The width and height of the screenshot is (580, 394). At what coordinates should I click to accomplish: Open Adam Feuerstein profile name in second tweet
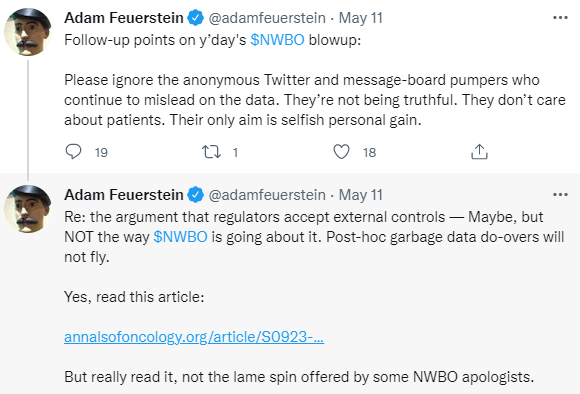coord(124,195)
